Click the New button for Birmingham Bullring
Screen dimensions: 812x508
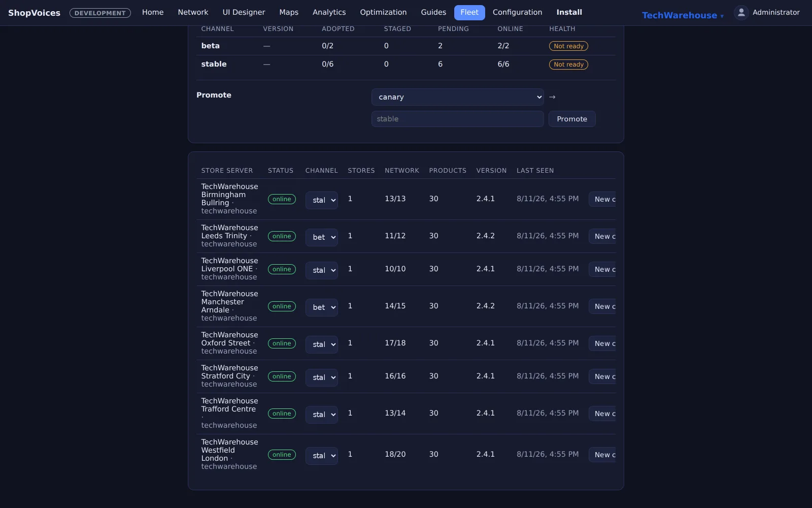pos(602,200)
